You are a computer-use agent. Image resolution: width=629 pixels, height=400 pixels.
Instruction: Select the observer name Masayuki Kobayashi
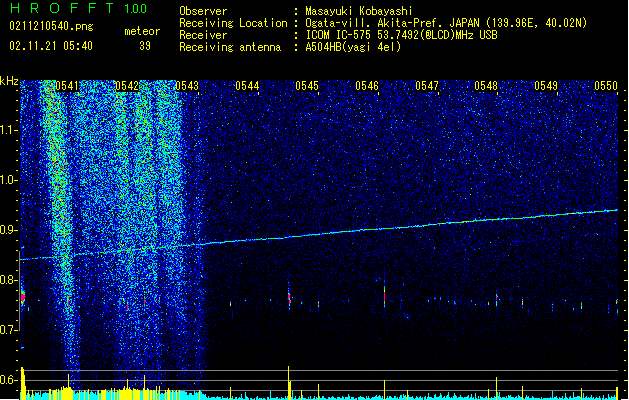click(x=359, y=11)
